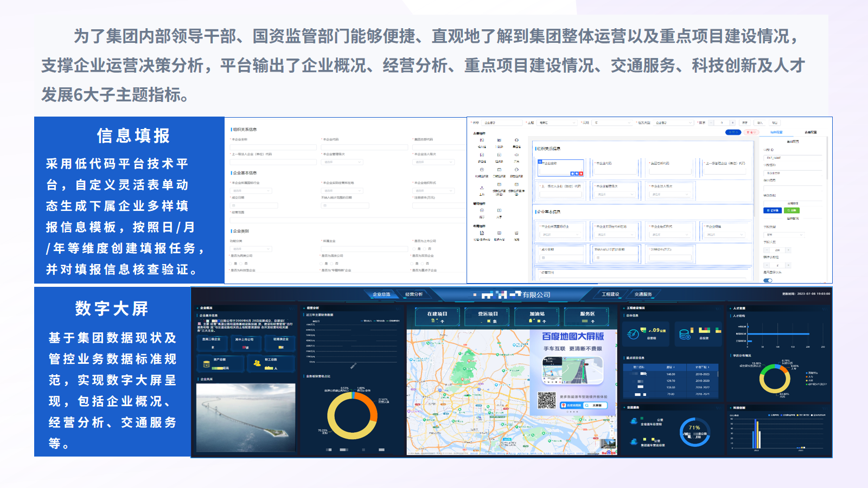Open the 功能分类 dropdown
Image resolution: width=868 pixels, height=488 pixels.
(x=251, y=249)
